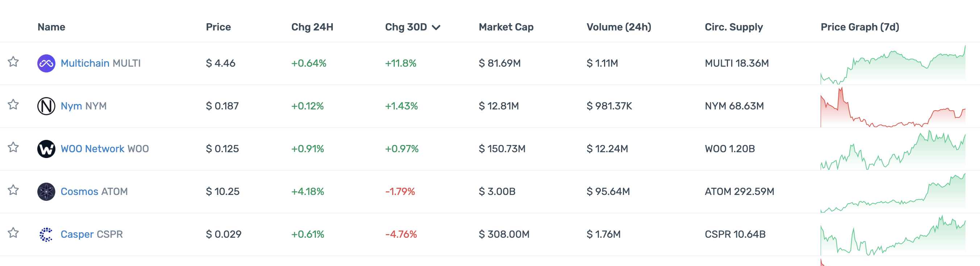Sort by Market Cap column header
Viewport: 980px width, 266px height.
(x=506, y=27)
